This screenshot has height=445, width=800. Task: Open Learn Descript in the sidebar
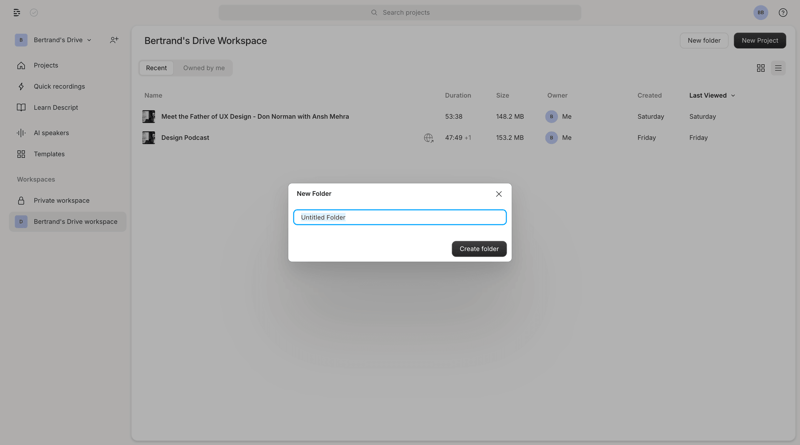pyautogui.click(x=56, y=107)
